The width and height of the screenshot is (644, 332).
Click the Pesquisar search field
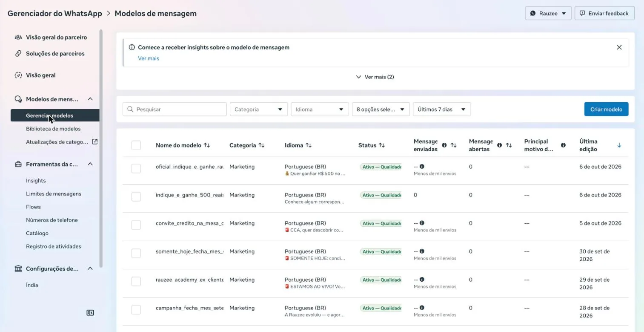(175, 109)
